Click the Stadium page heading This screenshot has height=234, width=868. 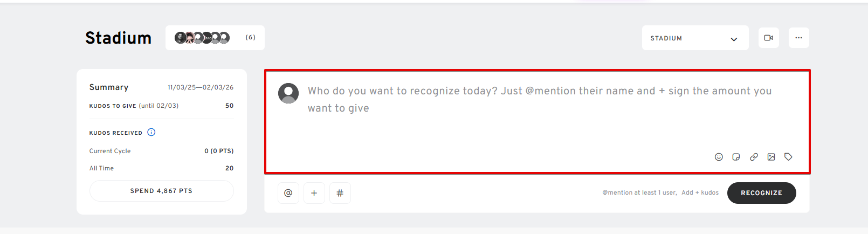pos(118,38)
